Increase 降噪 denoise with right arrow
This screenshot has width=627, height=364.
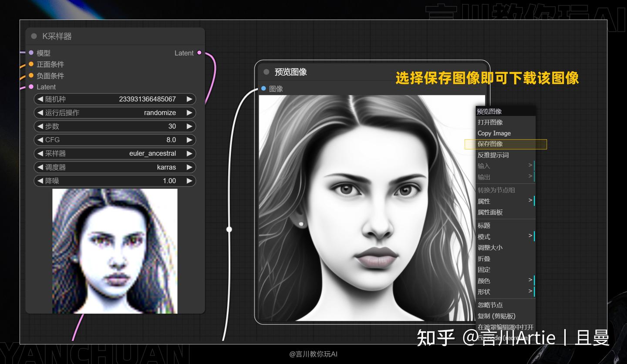click(x=189, y=181)
